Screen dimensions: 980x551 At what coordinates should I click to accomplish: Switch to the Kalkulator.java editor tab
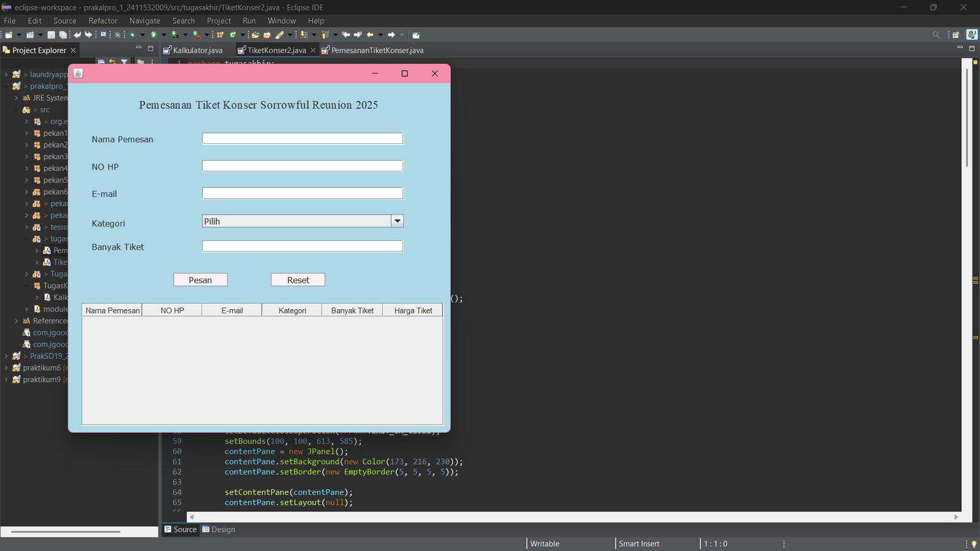click(x=197, y=50)
